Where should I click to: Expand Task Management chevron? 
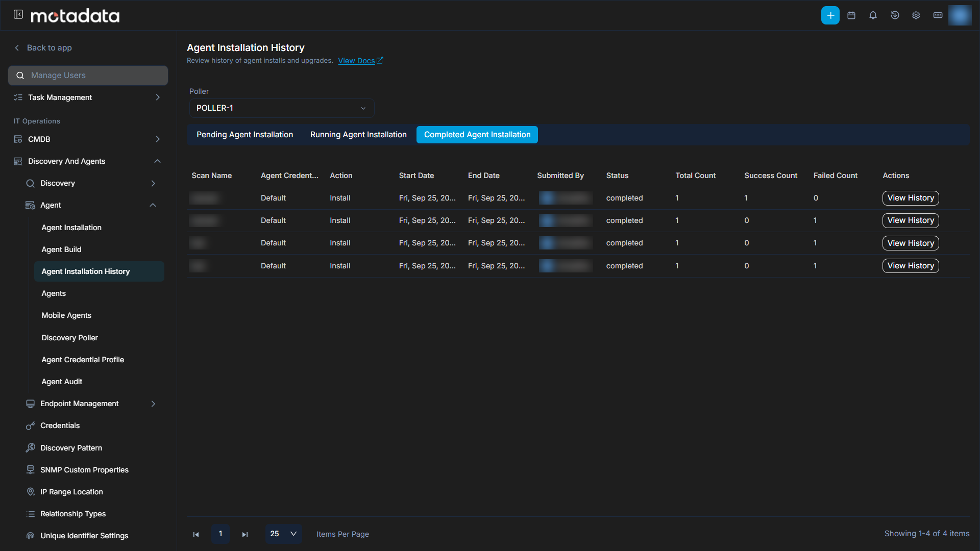coord(158,97)
